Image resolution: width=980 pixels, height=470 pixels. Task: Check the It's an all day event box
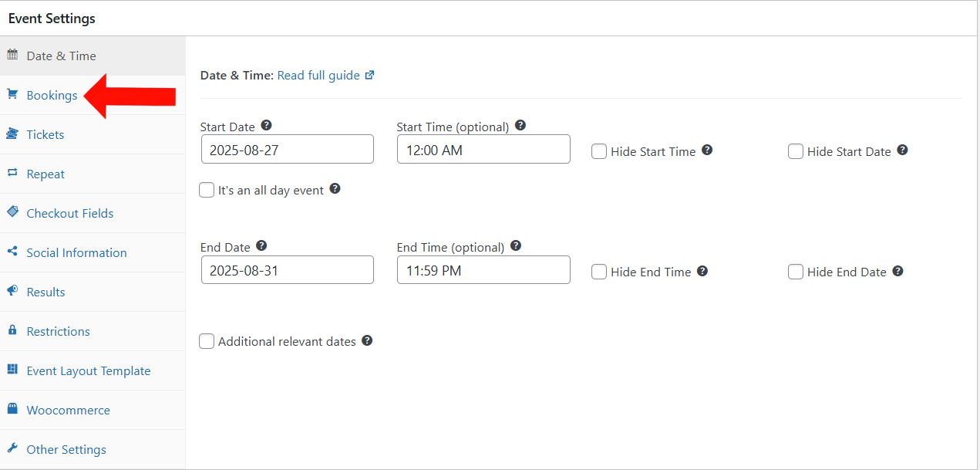[207, 190]
